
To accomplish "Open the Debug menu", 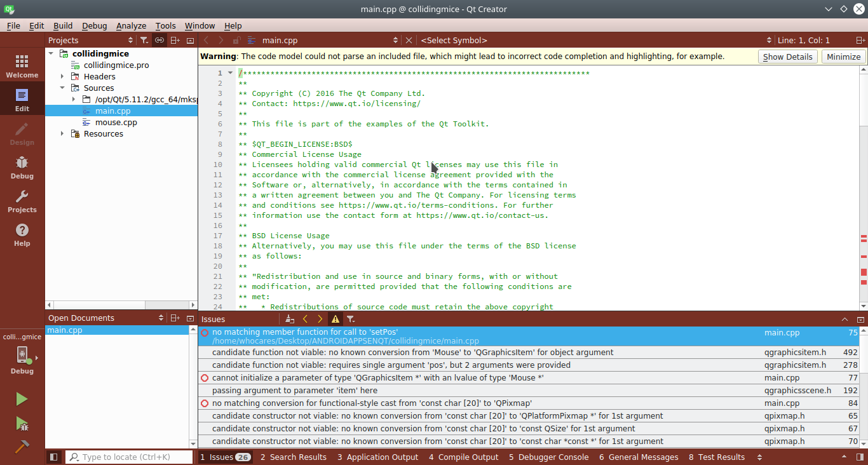I will click(x=95, y=25).
